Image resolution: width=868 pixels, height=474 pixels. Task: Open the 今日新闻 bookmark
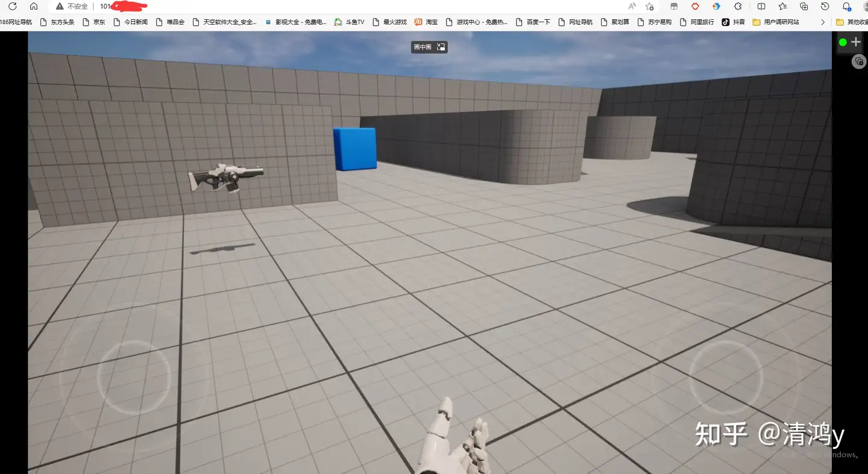[130, 22]
